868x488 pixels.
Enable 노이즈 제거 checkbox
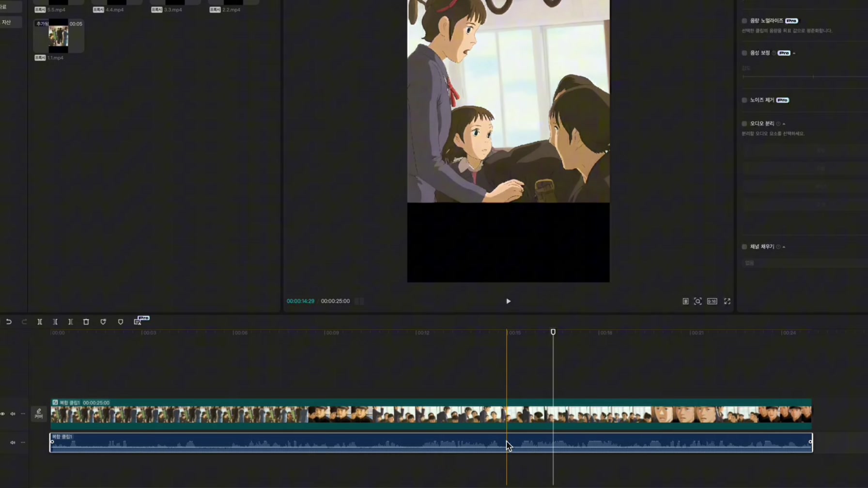tap(744, 100)
